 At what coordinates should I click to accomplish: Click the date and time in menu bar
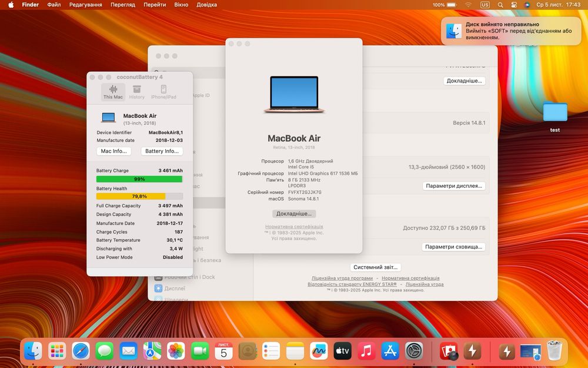(x=559, y=5)
